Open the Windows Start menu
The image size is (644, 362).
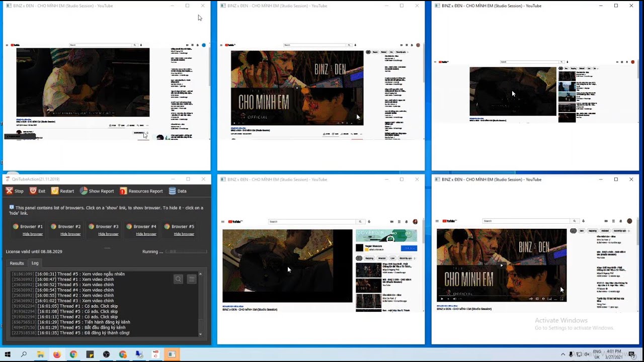pos(8,354)
